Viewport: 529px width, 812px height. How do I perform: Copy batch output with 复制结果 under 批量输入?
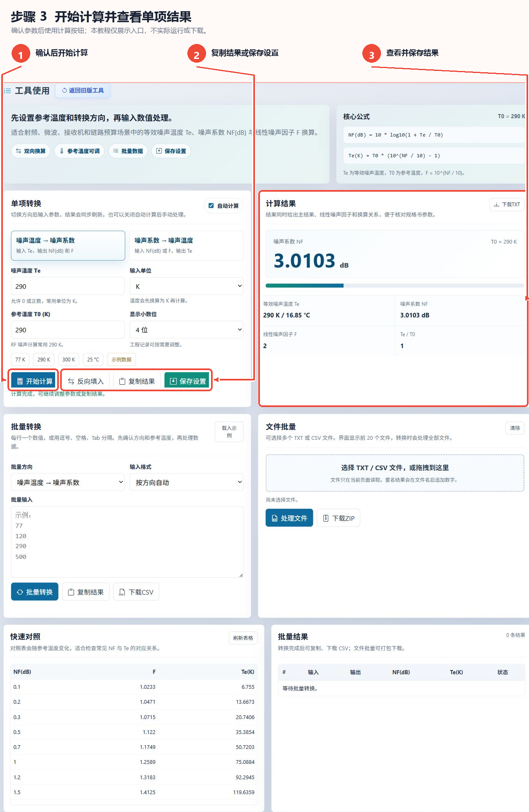pos(86,592)
